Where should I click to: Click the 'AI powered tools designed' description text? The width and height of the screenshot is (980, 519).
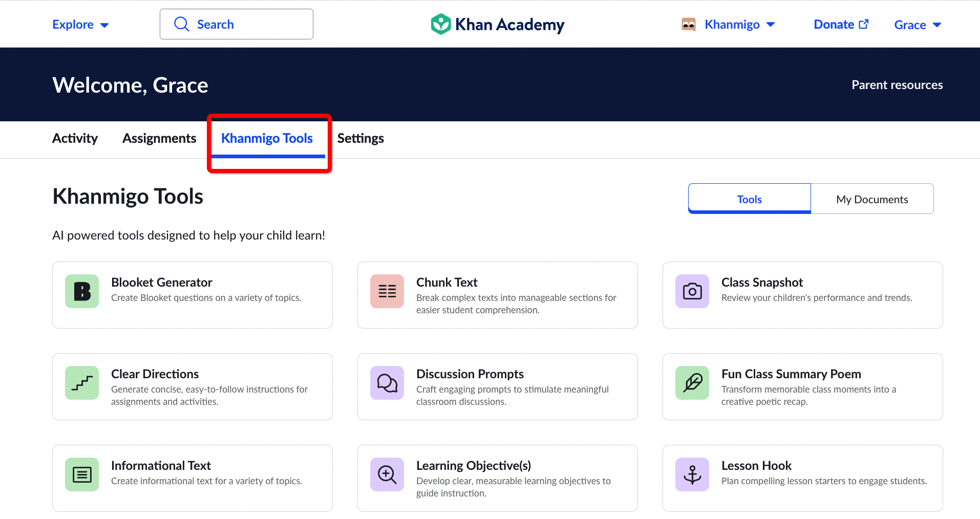point(188,235)
